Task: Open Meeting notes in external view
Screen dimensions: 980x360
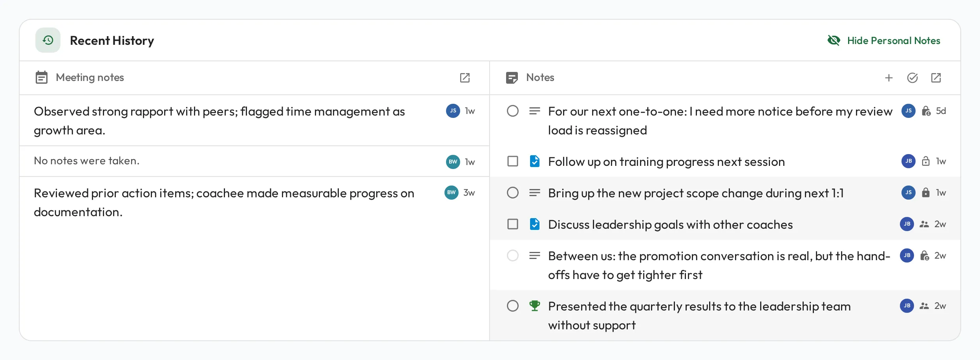Action: [465, 78]
